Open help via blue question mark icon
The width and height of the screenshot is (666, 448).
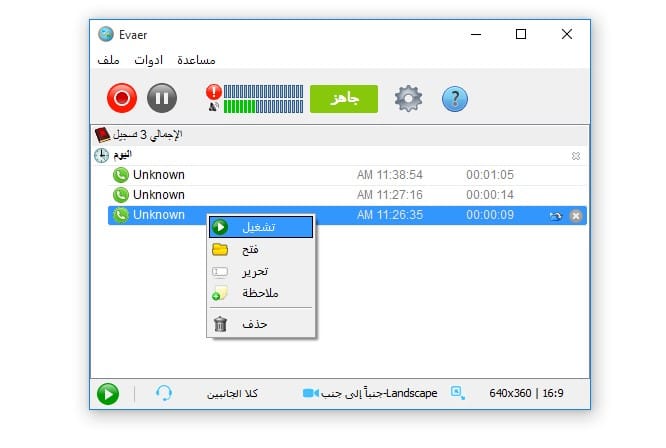tap(454, 99)
